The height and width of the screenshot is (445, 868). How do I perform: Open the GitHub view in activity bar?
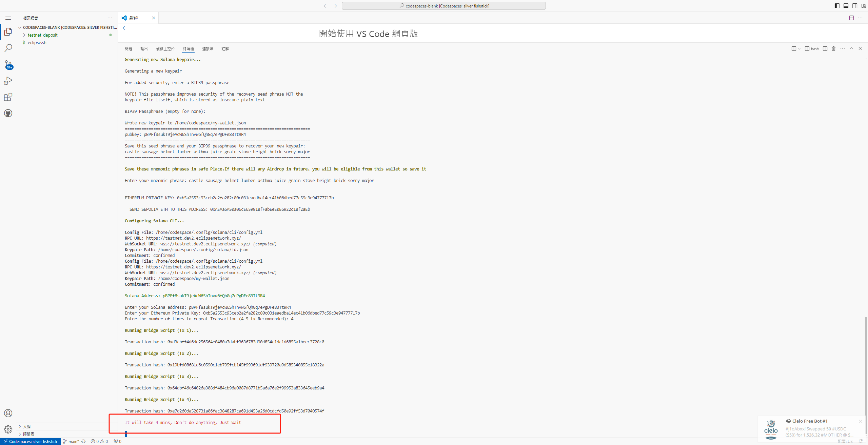click(x=8, y=113)
